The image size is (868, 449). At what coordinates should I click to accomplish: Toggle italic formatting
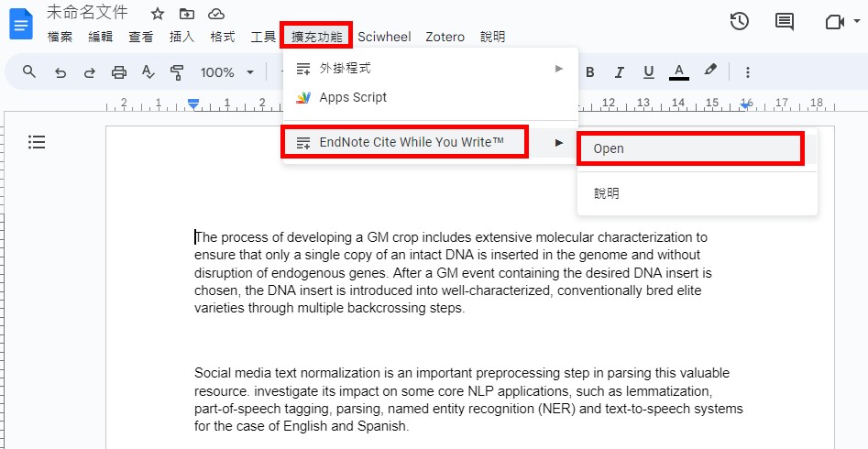[620, 72]
